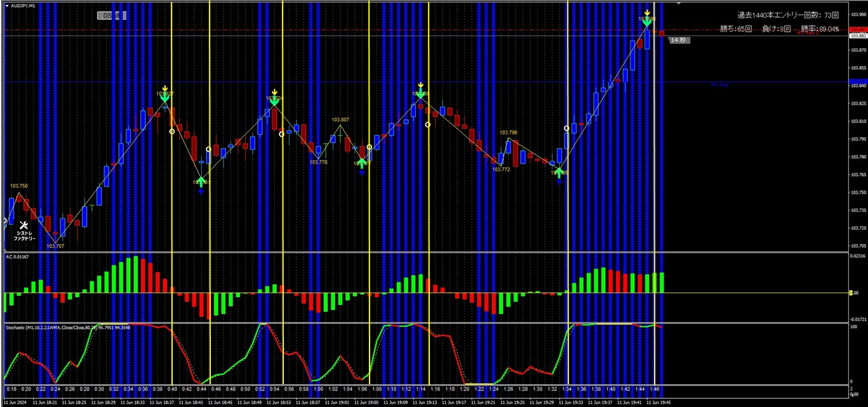Click the entry circle marker on the first yellow line
This screenshot has height=407, width=868.
[172, 132]
